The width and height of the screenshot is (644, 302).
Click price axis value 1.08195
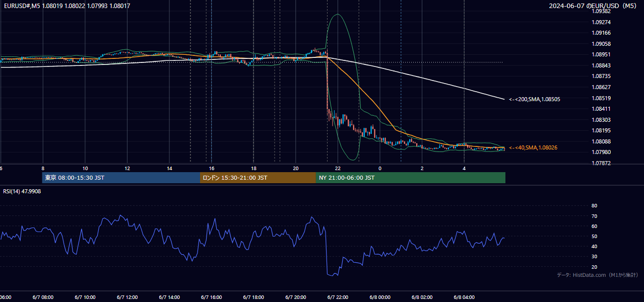[x=601, y=130]
